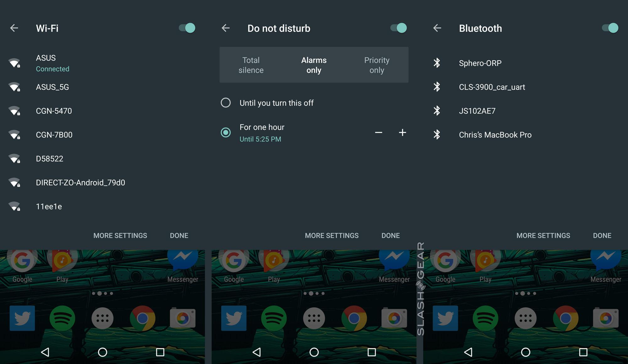Tap Done in the Bluetooth panel
Viewport: 628px width, 364px height.
click(x=602, y=235)
